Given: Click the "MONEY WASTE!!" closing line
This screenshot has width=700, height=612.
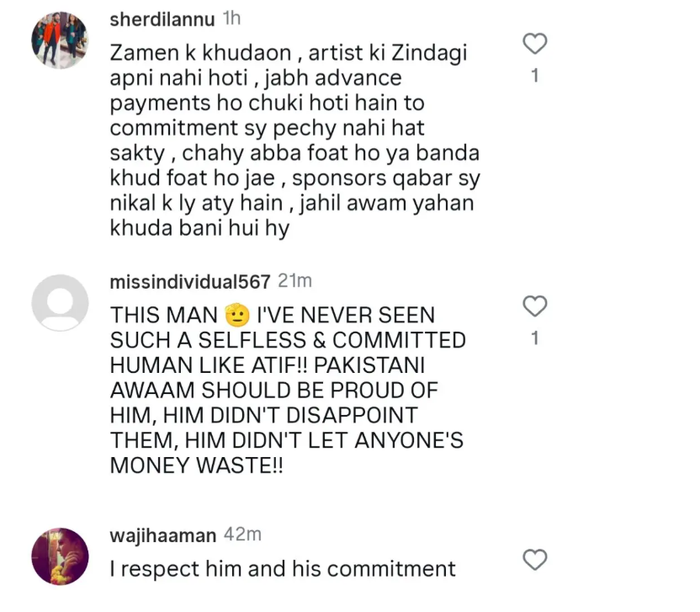Looking at the screenshot, I should tap(197, 466).
